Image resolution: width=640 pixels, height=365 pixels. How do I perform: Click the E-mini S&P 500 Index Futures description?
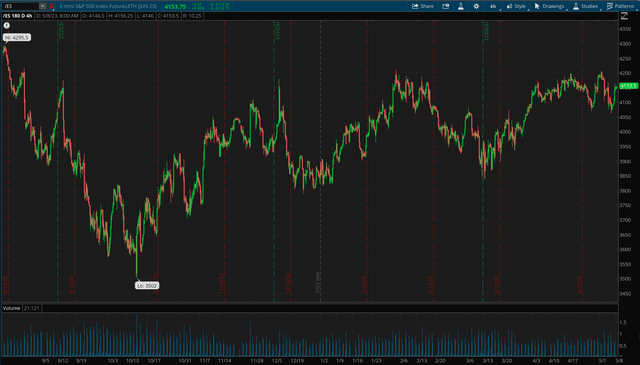pyautogui.click(x=108, y=6)
